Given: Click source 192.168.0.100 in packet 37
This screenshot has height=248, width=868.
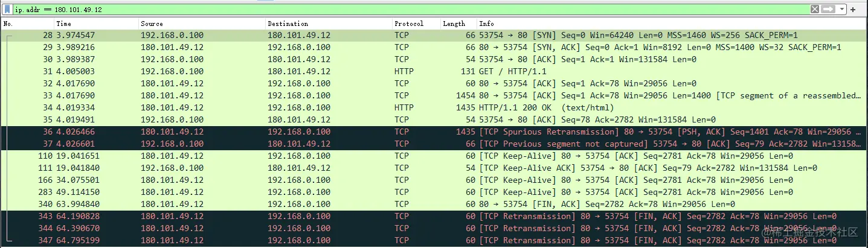Looking at the screenshot, I should coord(172,144).
